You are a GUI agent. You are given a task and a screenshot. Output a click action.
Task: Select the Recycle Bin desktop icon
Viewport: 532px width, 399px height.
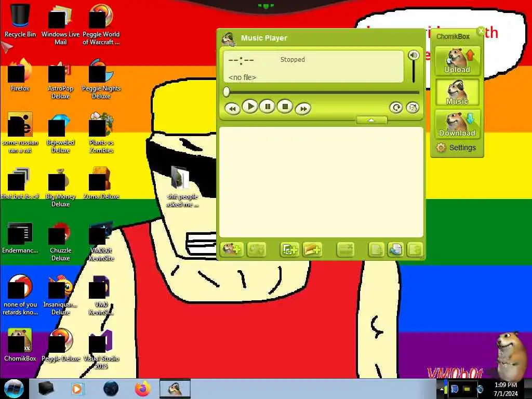[x=20, y=20]
